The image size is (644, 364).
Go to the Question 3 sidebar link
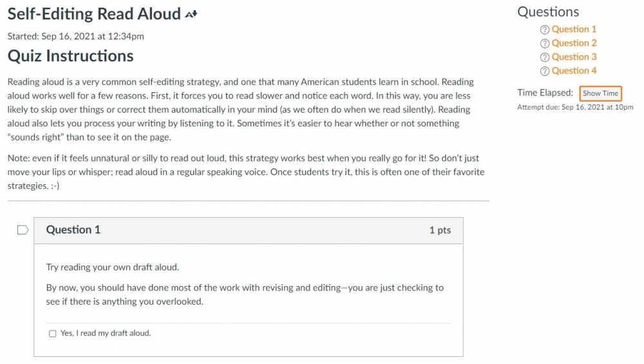click(574, 57)
